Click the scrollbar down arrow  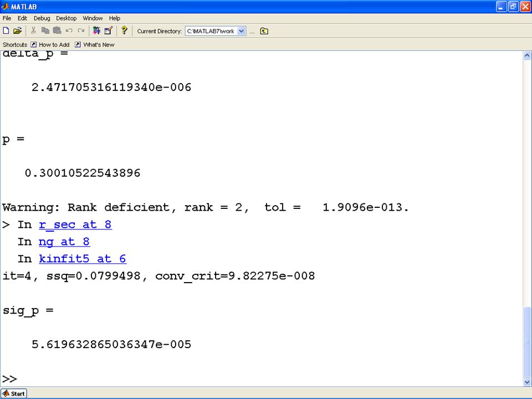click(x=527, y=382)
